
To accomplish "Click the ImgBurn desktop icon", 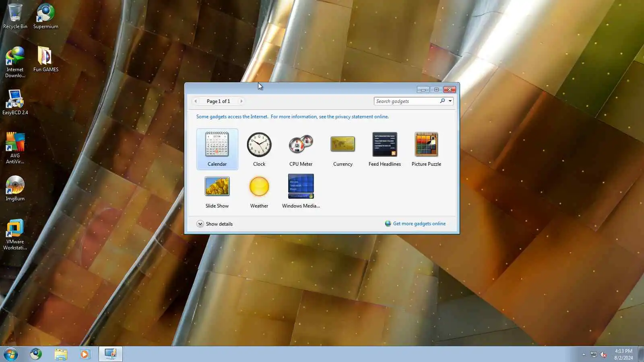I will pyautogui.click(x=15, y=188).
